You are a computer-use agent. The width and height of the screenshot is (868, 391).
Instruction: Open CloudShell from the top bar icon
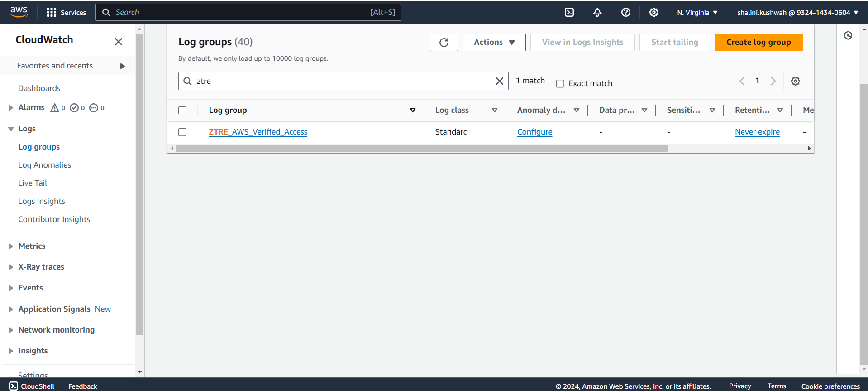pos(569,12)
